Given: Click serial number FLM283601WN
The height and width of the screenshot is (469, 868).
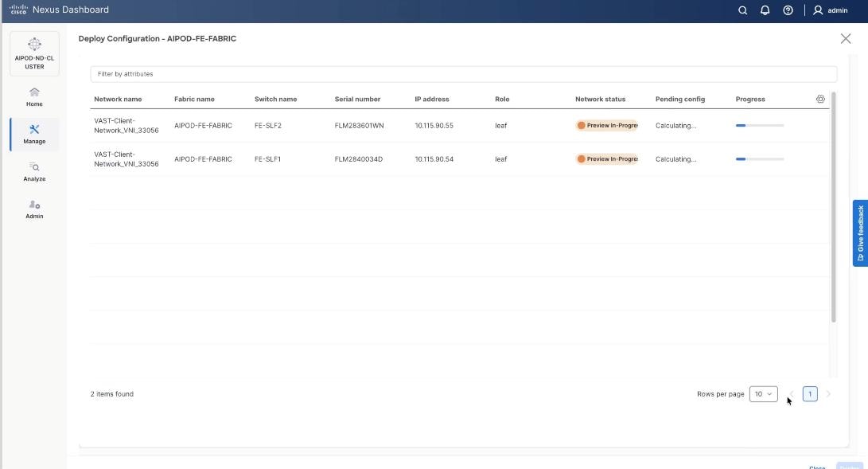Looking at the screenshot, I should 359,126.
